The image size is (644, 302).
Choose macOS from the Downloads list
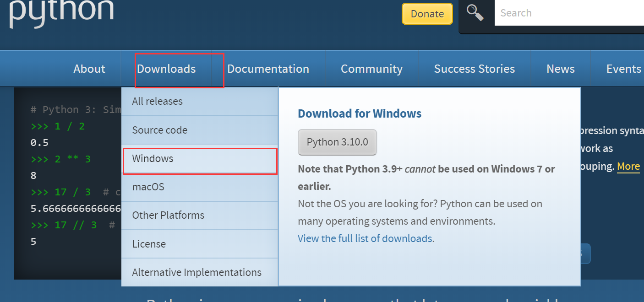coord(148,187)
